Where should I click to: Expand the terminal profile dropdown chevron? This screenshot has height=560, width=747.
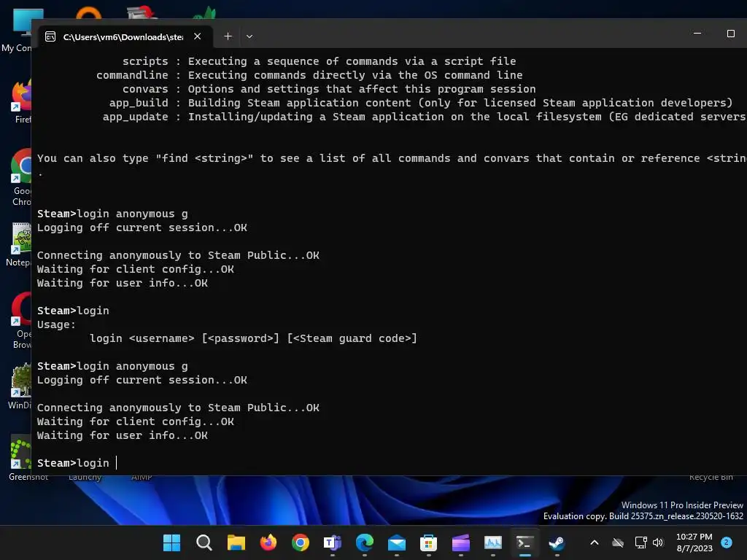[249, 36]
